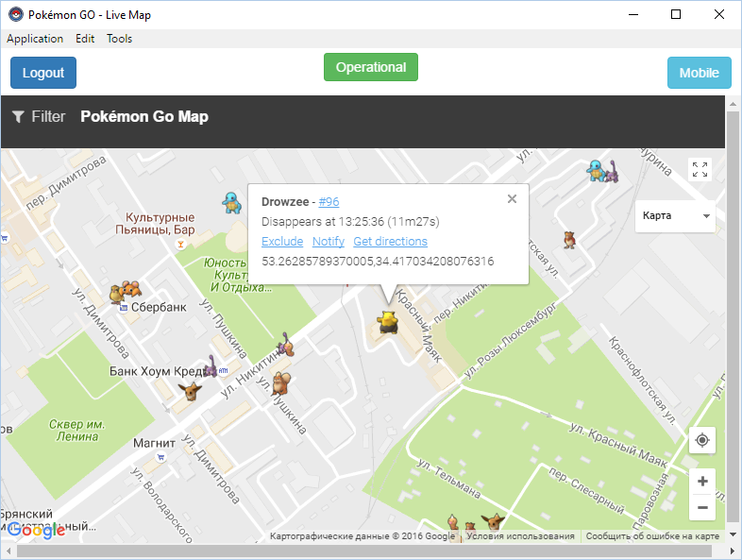Image resolution: width=742 pixels, height=560 pixels.
Task: Click the Operational status button
Action: coord(371,67)
